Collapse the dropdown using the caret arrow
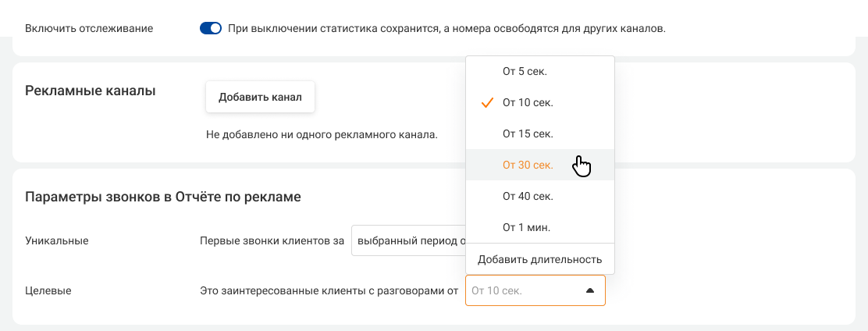 (590, 290)
